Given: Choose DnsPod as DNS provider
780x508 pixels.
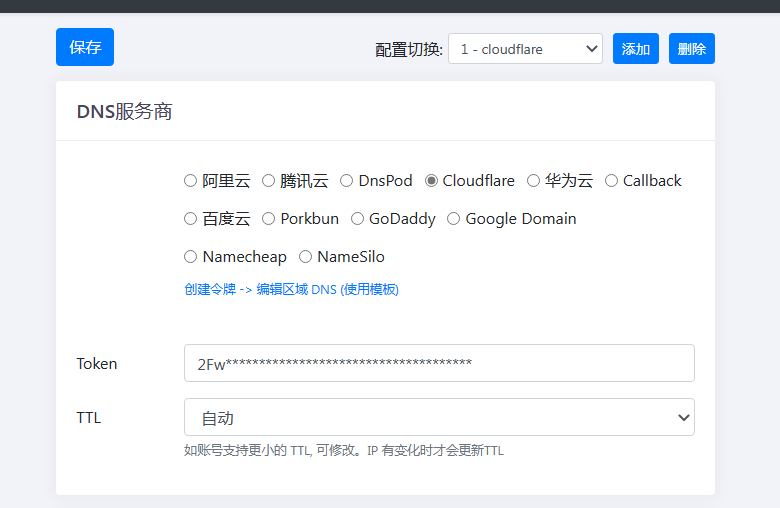Looking at the screenshot, I should click(347, 181).
